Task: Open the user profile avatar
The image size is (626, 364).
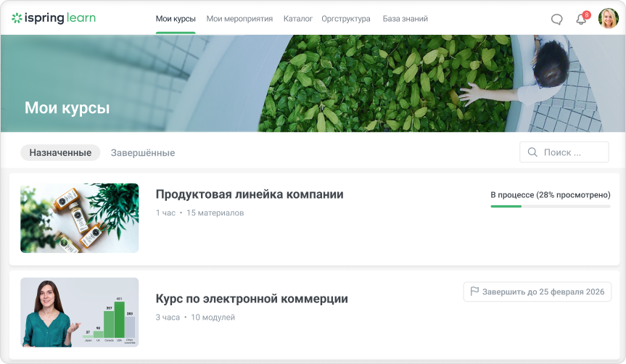Action: (608, 18)
